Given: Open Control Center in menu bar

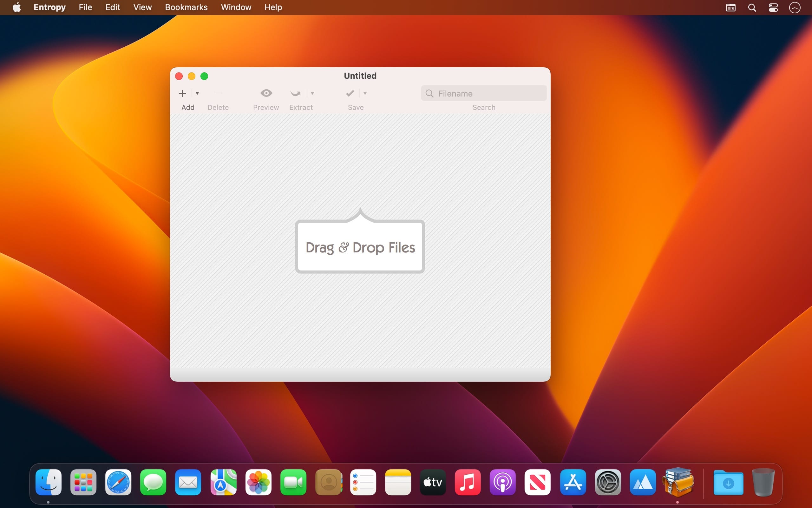Looking at the screenshot, I should click(x=773, y=8).
